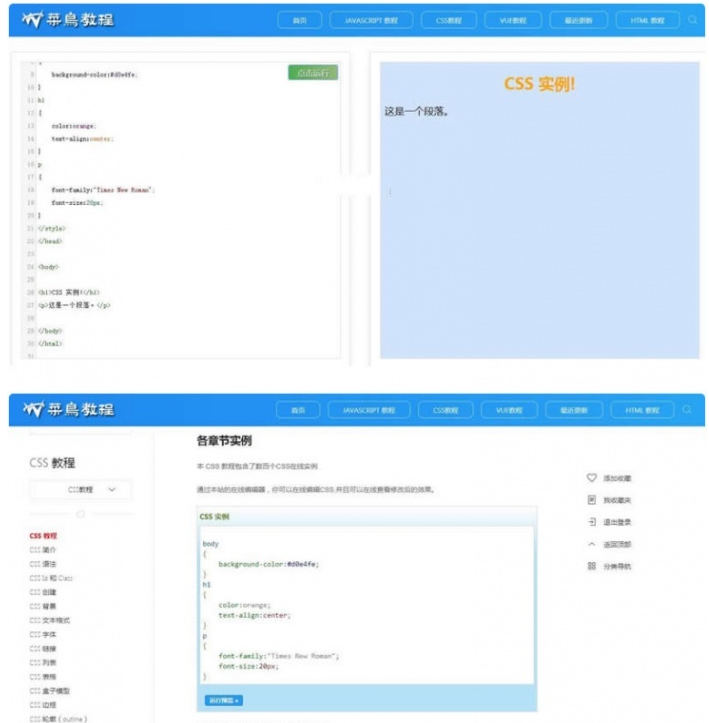Click the search icon in the editor page header
Image resolution: width=709 pixels, height=723 pixels.
(692, 20)
